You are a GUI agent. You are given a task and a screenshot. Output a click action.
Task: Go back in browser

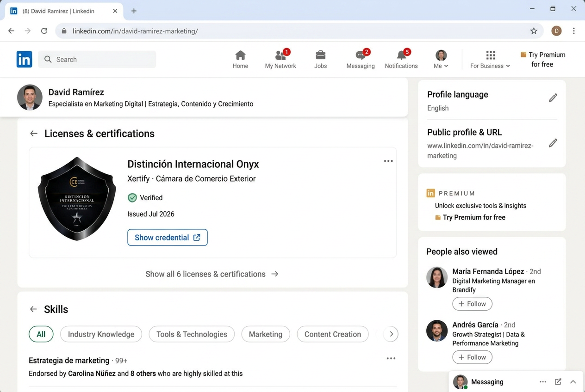[x=11, y=31]
